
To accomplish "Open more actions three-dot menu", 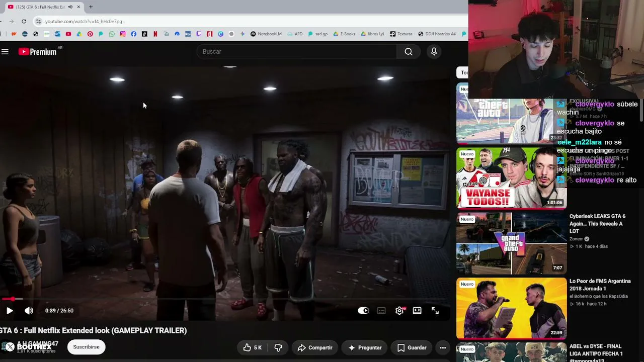I will pyautogui.click(x=443, y=347).
